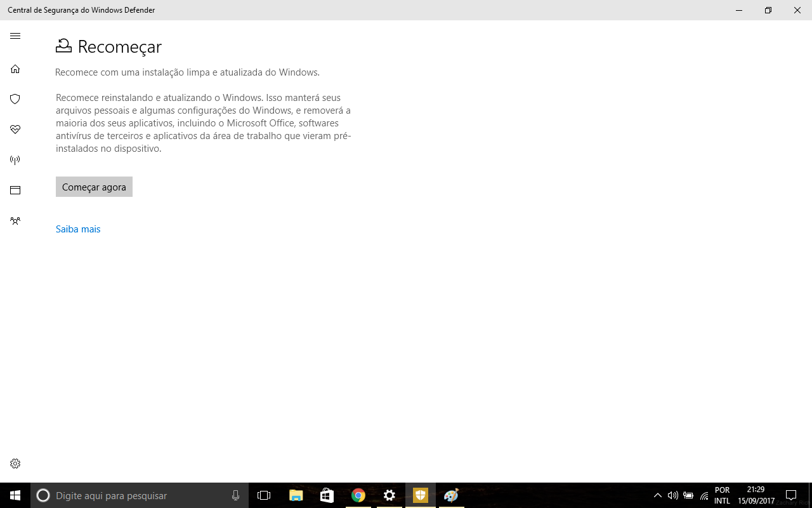Click Windows Defender taskbar icon
The image size is (812, 508).
click(421, 495)
